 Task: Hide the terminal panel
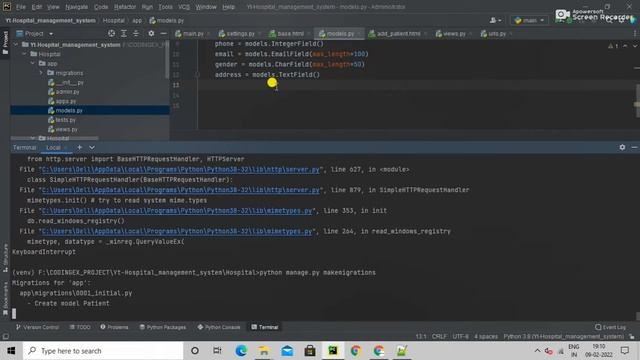point(634,147)
